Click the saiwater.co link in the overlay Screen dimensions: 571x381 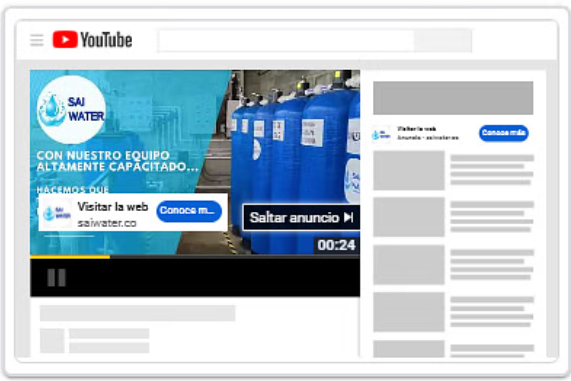click(x=107, y=223)
